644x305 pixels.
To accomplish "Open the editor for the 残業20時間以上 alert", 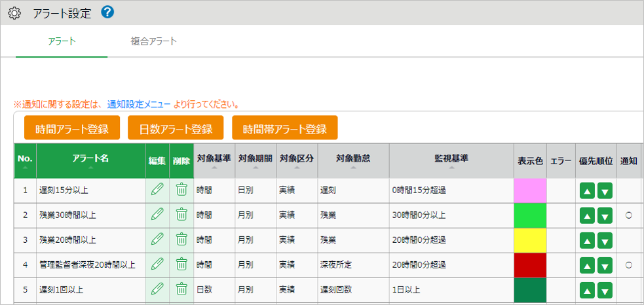I will (157, 240).
